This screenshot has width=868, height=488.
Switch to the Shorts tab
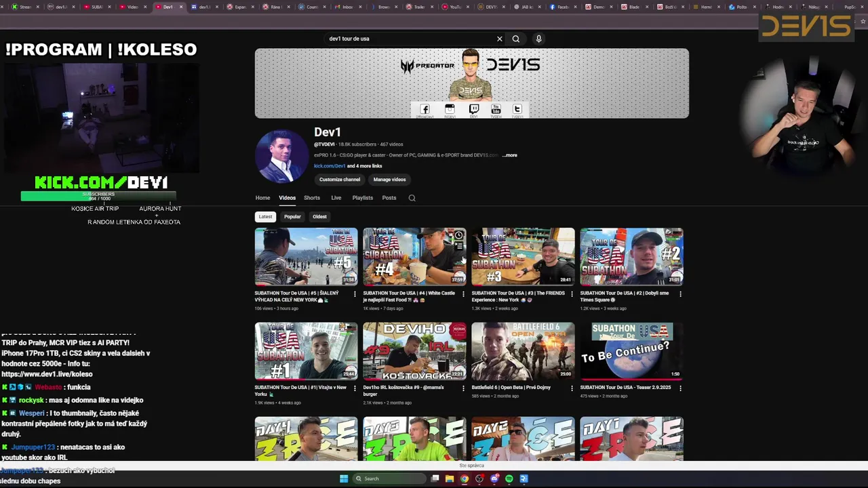(x=312, y=198)
